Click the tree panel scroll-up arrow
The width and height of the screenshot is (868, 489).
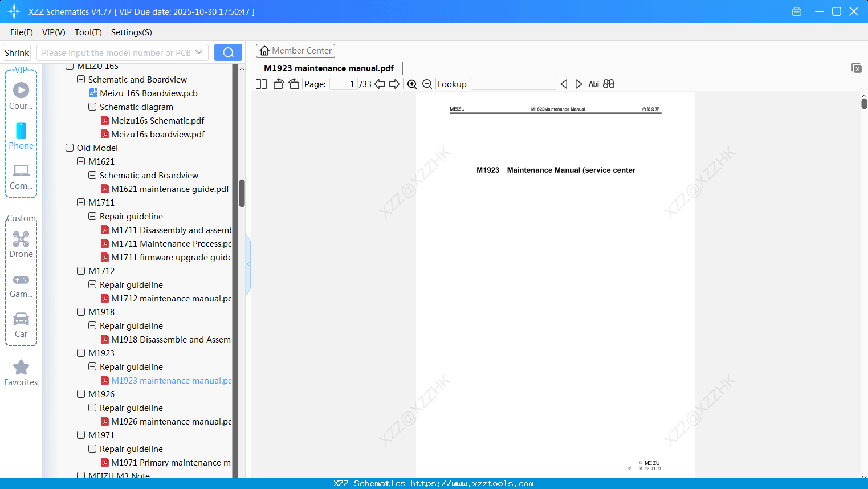242,68
